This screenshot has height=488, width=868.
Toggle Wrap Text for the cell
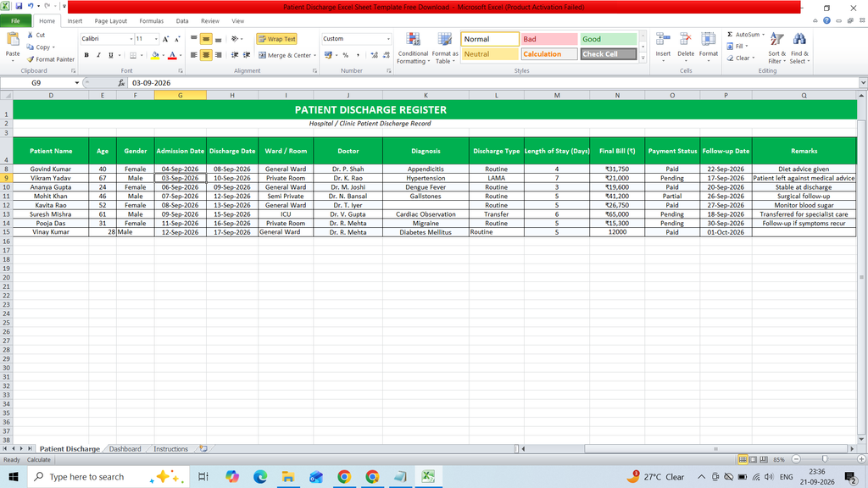(277, 39)
